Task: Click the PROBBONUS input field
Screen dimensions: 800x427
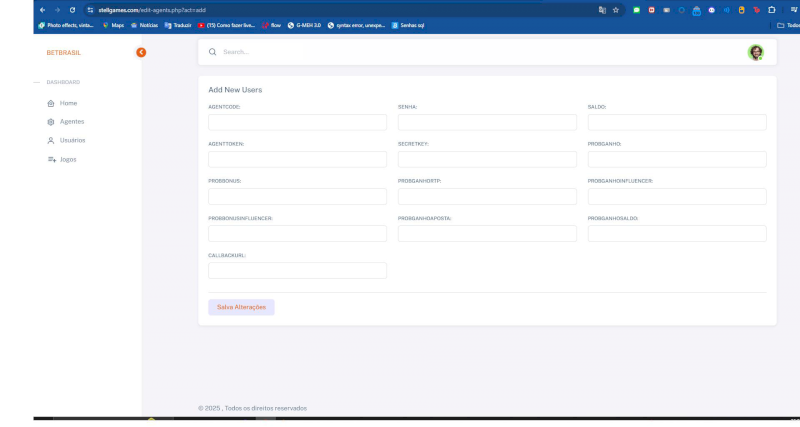Action: (297, 196)
